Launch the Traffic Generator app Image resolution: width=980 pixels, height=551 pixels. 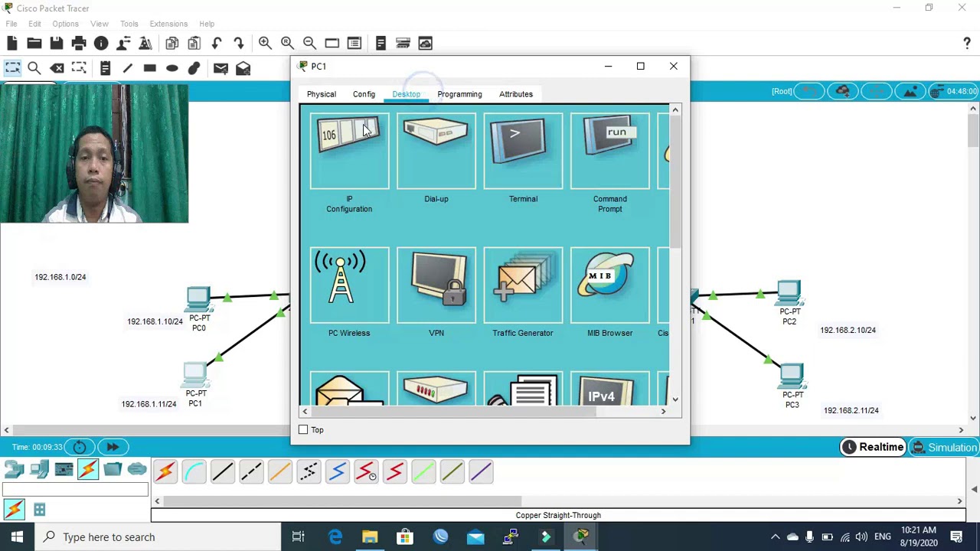click(x=523, y=292)
